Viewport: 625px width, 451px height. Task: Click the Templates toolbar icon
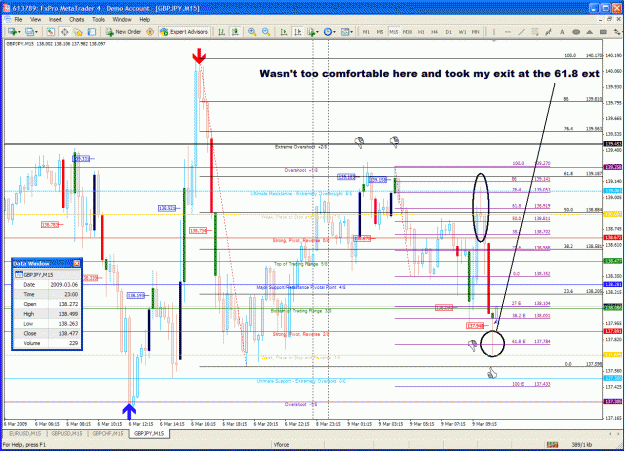pyautogui.click(x=345, y=32)
